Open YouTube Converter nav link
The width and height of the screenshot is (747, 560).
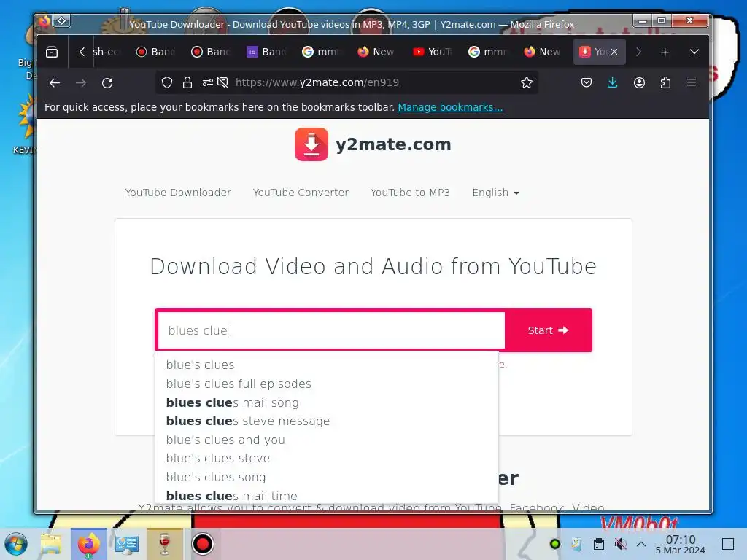coord(301,192)
